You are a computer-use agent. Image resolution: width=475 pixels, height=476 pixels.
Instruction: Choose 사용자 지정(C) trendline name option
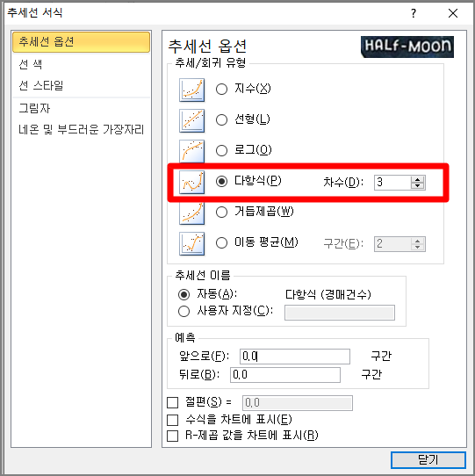point(184,311)
